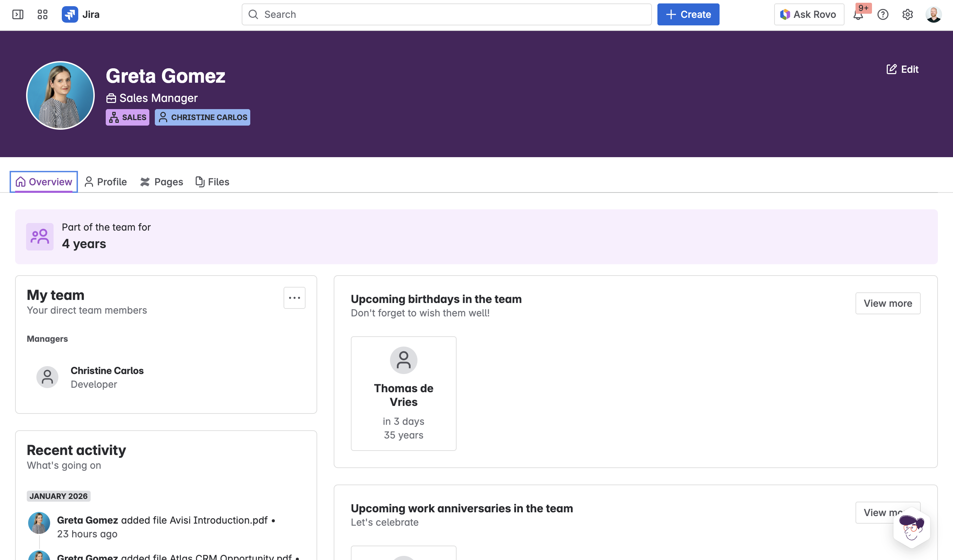Switch to the Profile tab
The image size is (953, 560).
105,182
